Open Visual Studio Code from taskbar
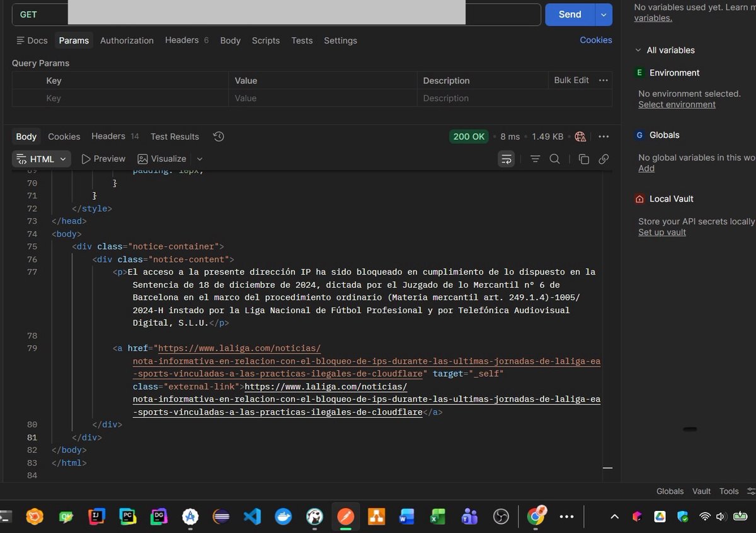This screenshot has height=533, width=756. click(252, 517)
